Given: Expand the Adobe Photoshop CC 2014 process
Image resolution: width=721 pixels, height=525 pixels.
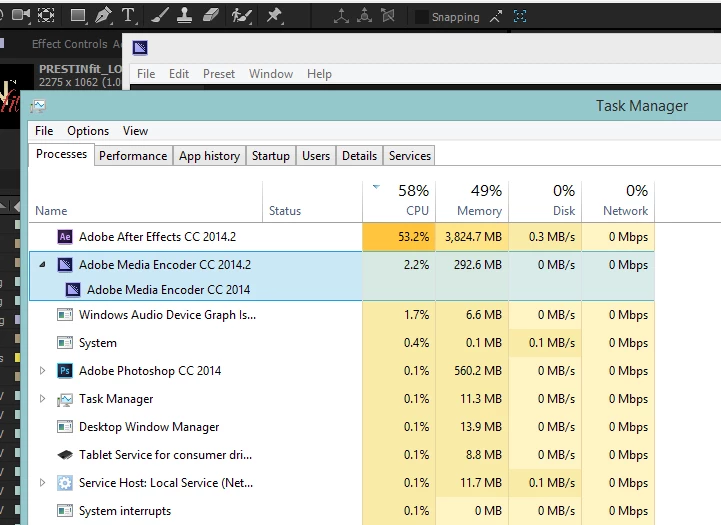Looking at the screenshot, I should [42, 371].
